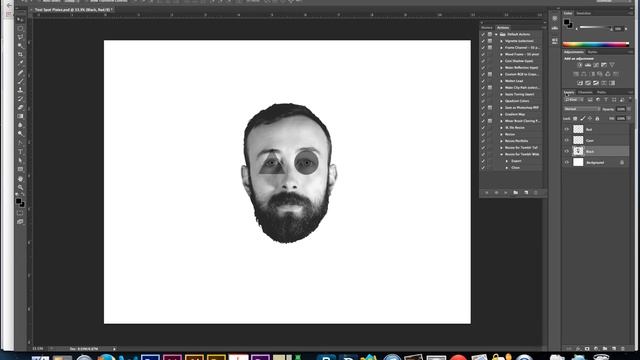Select the Clone Stamp tool

20,90
